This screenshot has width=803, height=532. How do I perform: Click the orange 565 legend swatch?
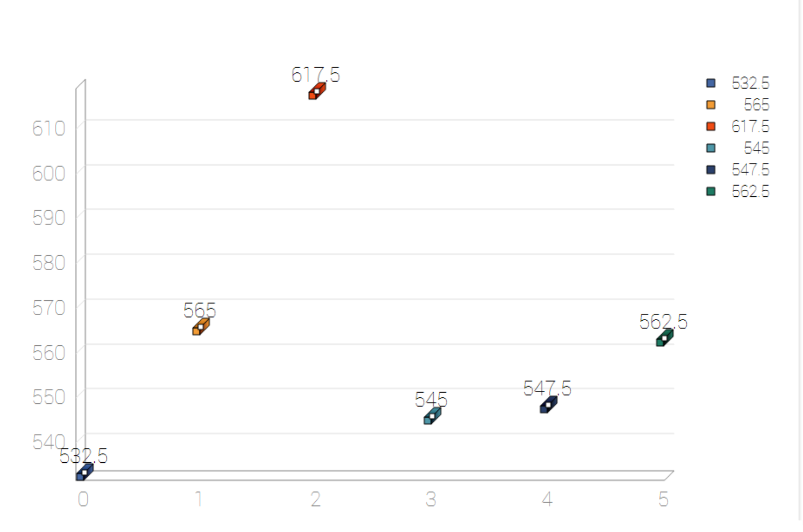tap(711, 105)
